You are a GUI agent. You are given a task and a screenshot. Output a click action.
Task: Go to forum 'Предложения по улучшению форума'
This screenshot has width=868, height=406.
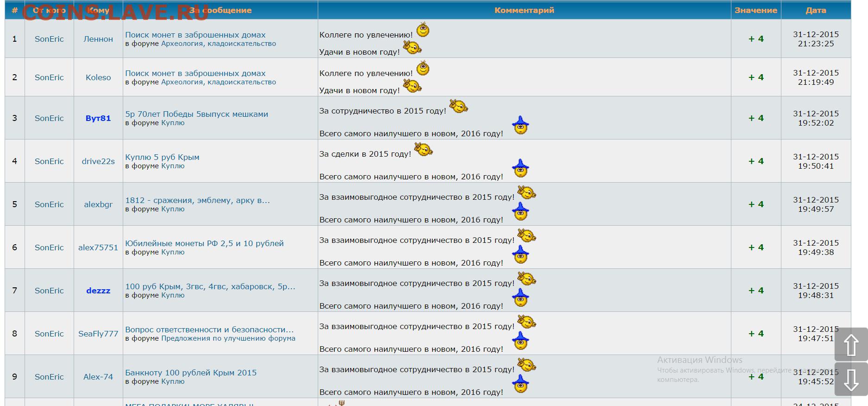pyautogui.click(x=228, y=338)
